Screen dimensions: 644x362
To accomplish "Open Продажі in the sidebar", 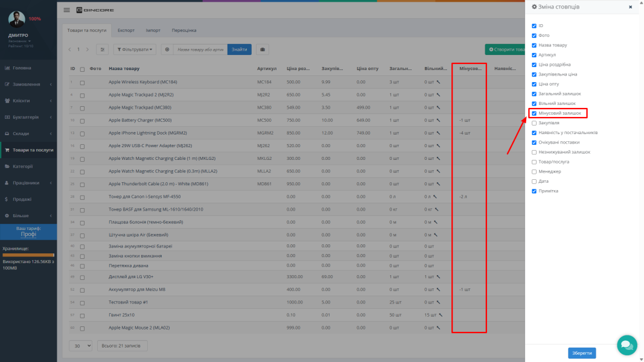I will coord(28,199).
